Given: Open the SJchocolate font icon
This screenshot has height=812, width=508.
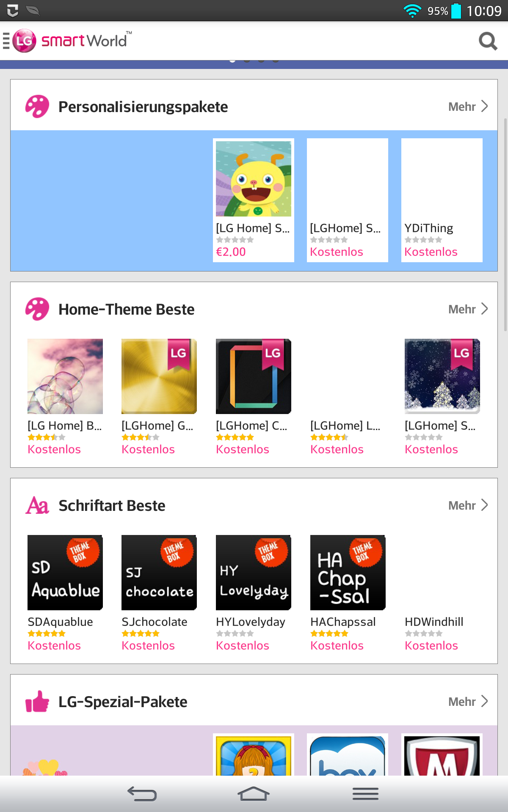Looking at the screenshot, I should pos(159,573).
